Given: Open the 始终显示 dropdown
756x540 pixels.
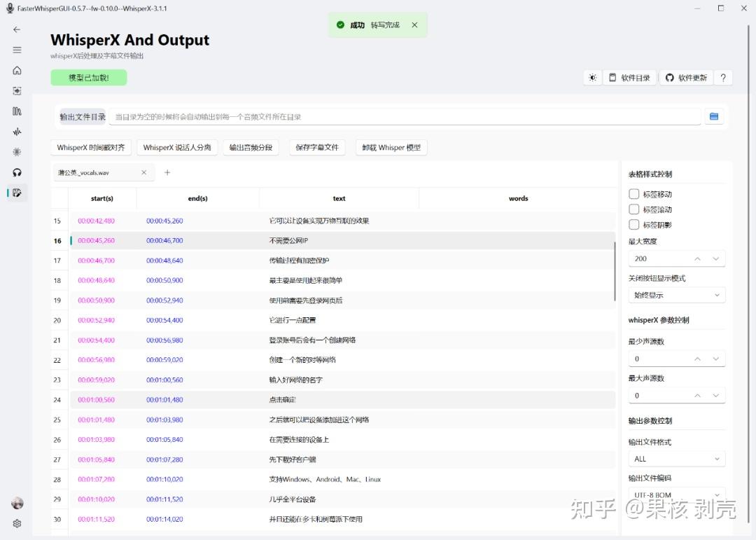Looking at the screenshot, I should (x=676, y=294).
